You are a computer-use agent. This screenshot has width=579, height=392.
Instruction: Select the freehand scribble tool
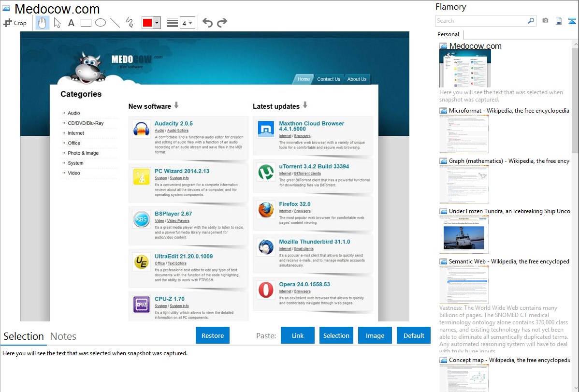click(x=129, y=23)
